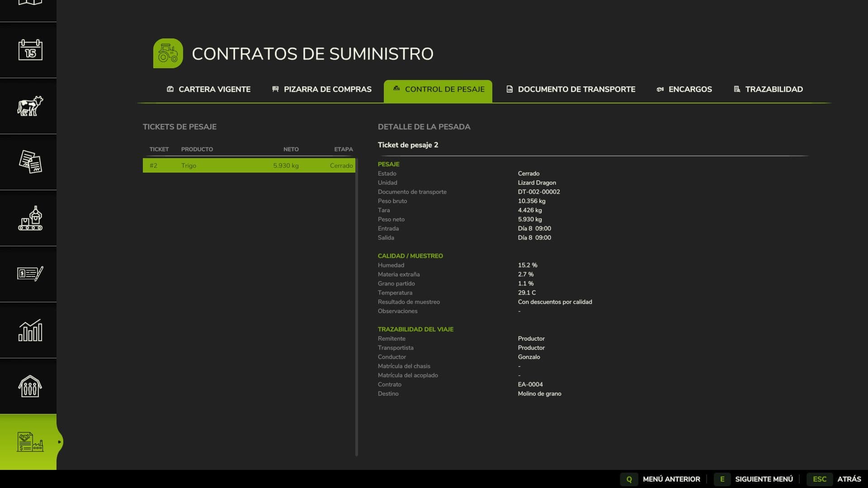Click the PRODUCTO column header
Viewport: 868px width, 488px height.
(197, 149)
